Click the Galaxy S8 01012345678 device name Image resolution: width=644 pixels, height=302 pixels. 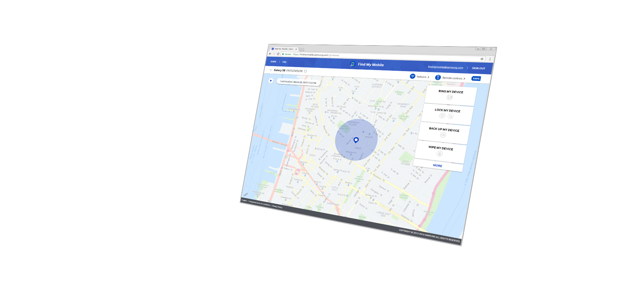(288, 70)
